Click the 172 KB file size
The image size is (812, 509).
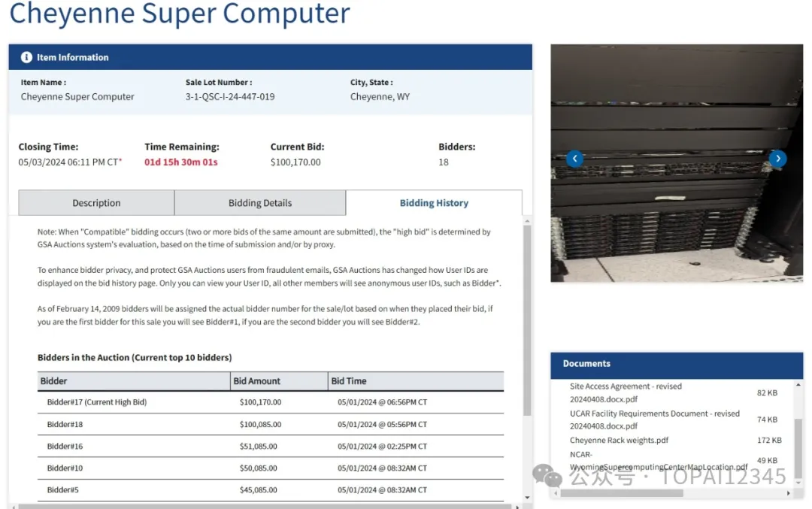[x=769, y=440]
